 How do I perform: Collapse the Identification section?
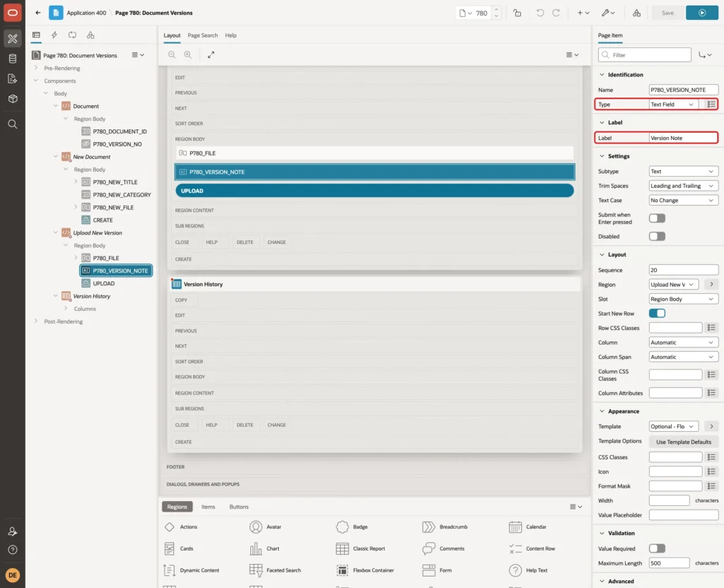tap(602, 75)
